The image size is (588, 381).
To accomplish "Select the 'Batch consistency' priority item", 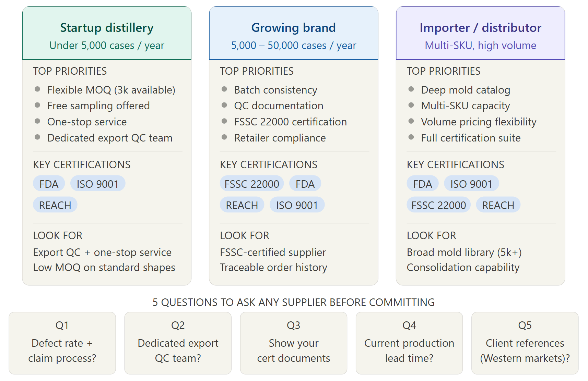I will pos(275,90).
